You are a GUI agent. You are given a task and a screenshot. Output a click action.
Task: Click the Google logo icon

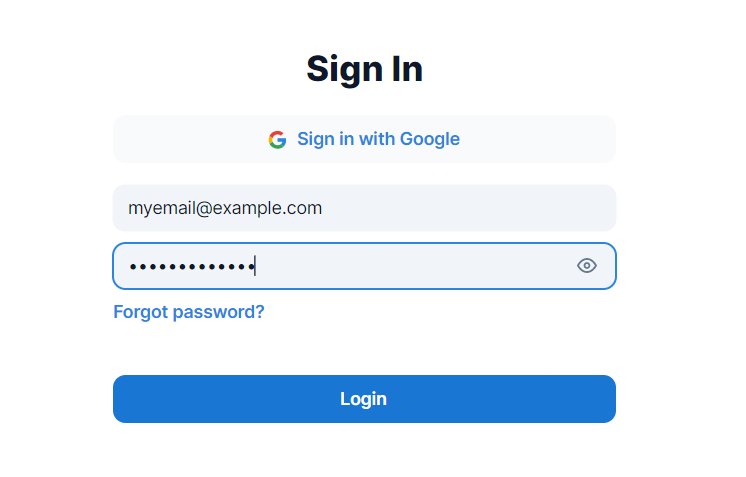point(277,140)
